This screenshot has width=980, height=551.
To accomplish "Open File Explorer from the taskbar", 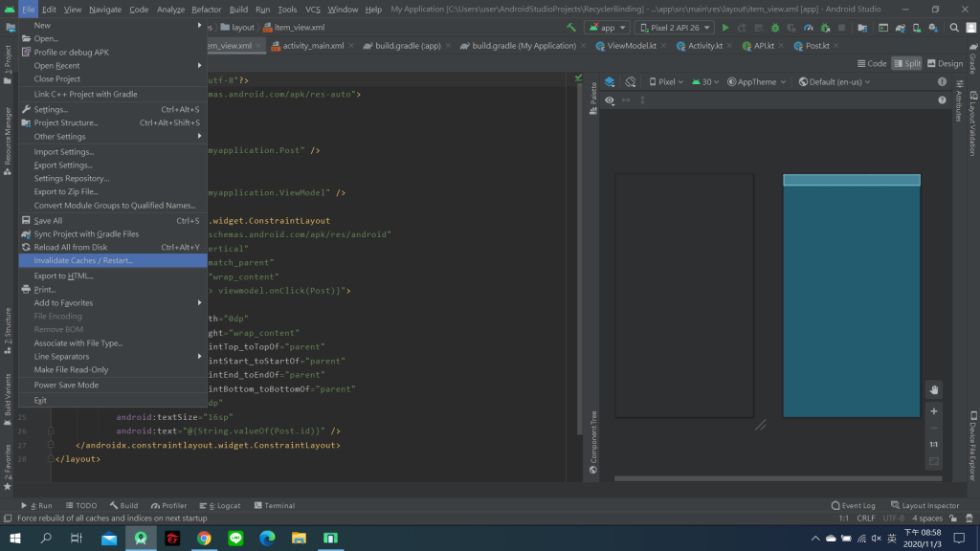I will tap(299, 538).
